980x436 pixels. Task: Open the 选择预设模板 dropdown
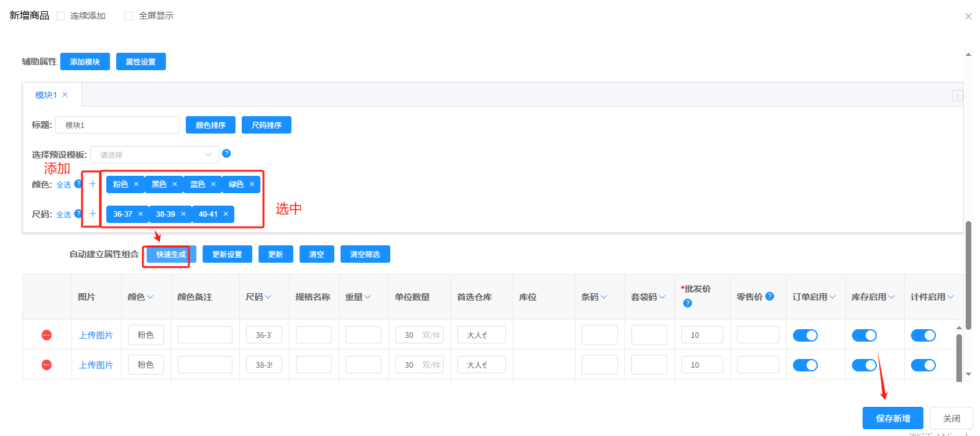tap(155, 155)
